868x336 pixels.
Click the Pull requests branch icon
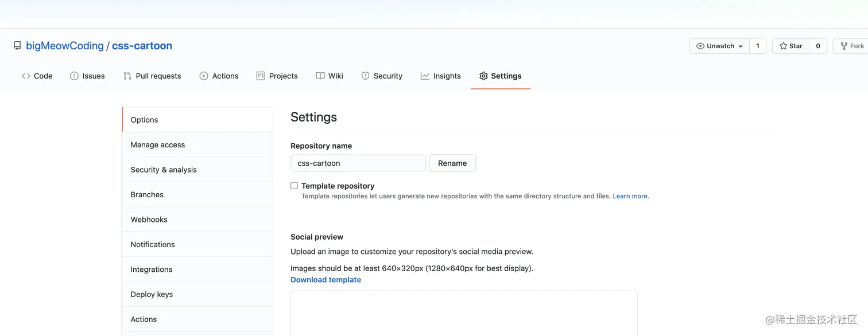(x=127, y=76)
